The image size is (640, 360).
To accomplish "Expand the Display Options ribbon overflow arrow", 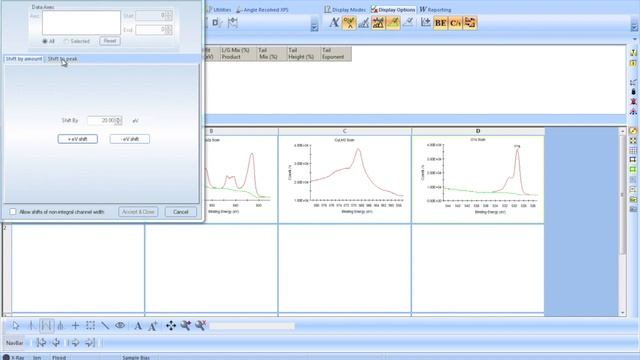I will click(634, 27).
